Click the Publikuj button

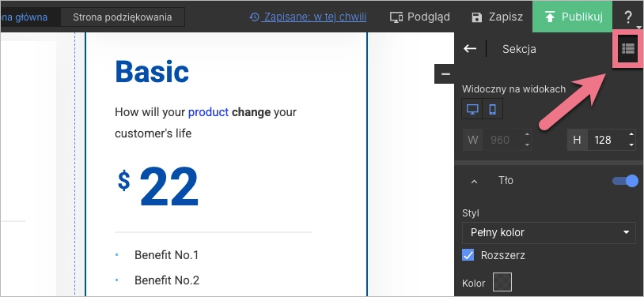point(572,17)
